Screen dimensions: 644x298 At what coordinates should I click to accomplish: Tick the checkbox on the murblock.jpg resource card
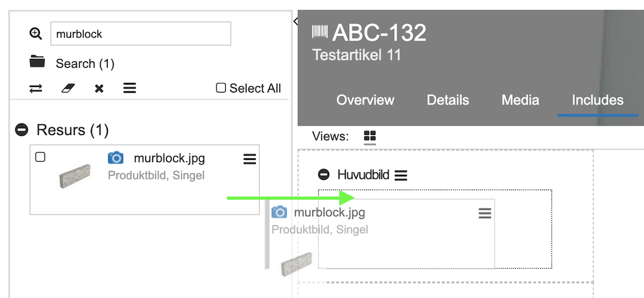pyautogui.click(x=40, y=157)
